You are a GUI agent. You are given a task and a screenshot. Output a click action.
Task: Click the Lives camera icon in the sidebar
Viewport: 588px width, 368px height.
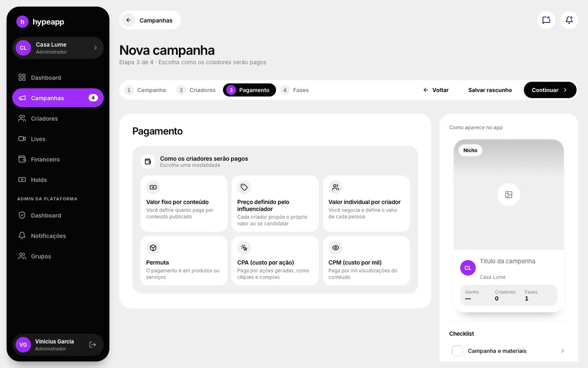[x=22, y=139]
